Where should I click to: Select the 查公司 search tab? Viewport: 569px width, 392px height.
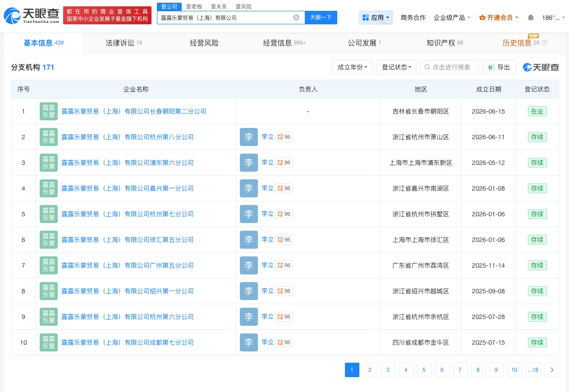click(x=170, y=6)
